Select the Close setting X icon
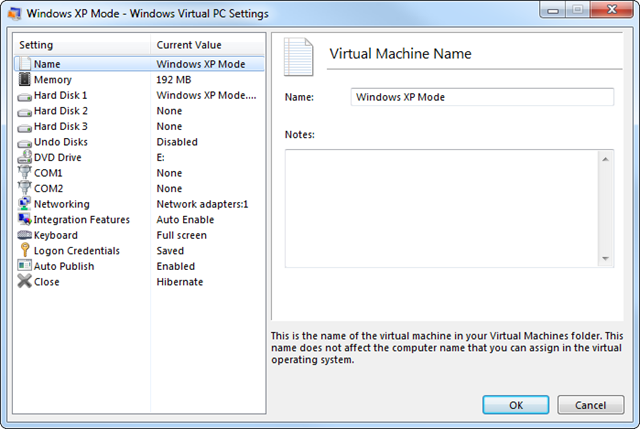Viewport: 640px width, 429px height. point(25,282)
